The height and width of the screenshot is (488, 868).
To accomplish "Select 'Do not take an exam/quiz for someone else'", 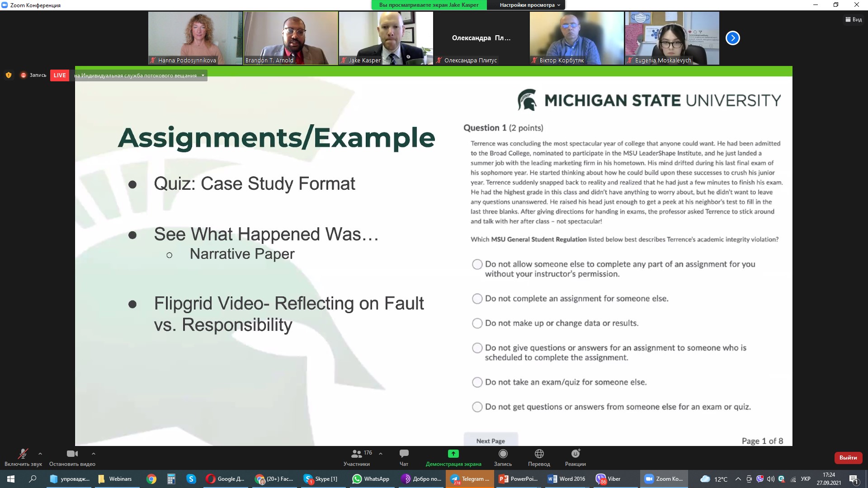I will coord(477,382).
